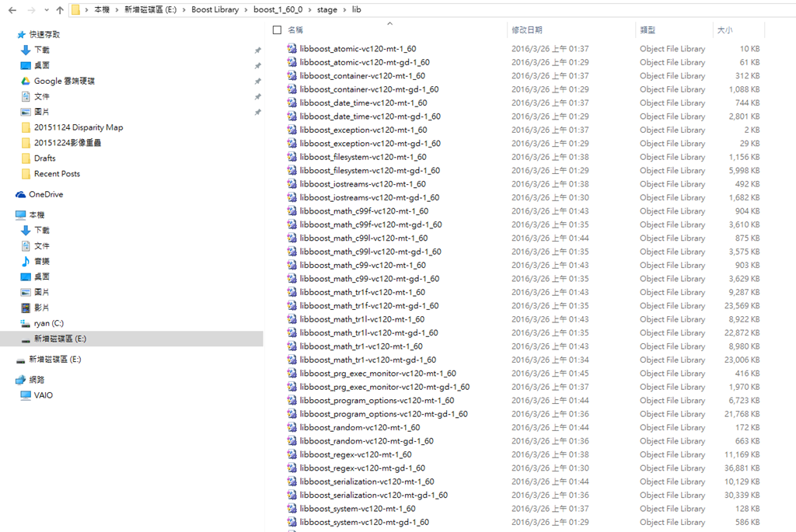Navigate to boost_1_60_0 breadcrumb
The image size is (796, 532).
[278, 9]
